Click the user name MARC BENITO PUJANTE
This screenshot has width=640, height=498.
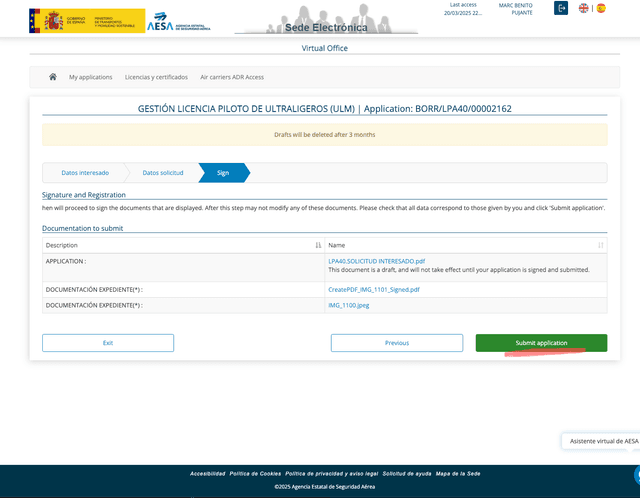click(516, 9)
